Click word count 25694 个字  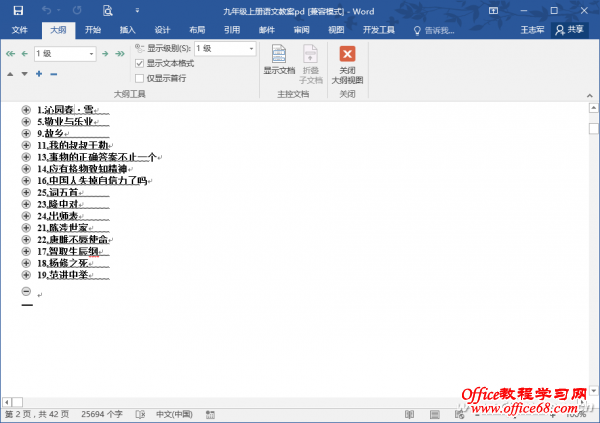point(102,415)
